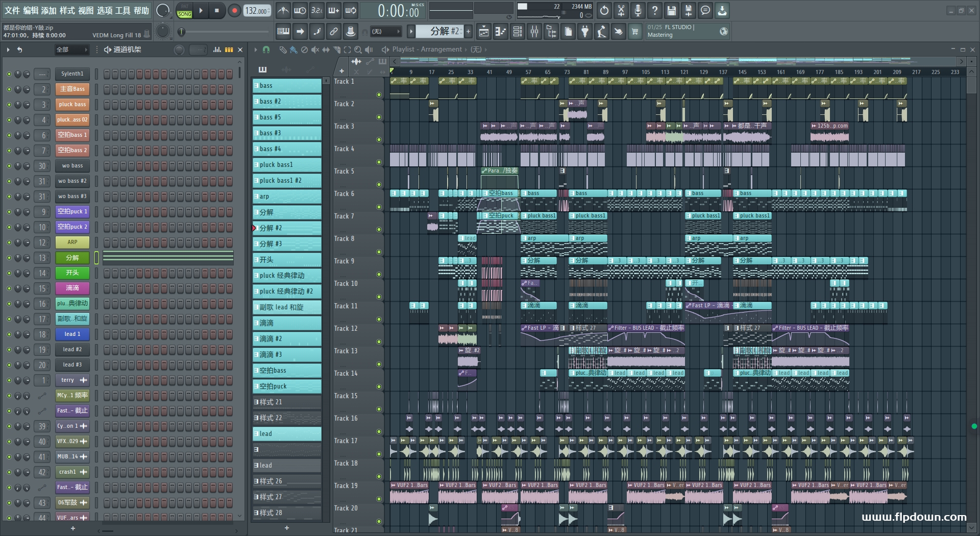Select pattern pluck bass1 in picker
This screenshot has width=980, height=536.
tap(287, 165)
